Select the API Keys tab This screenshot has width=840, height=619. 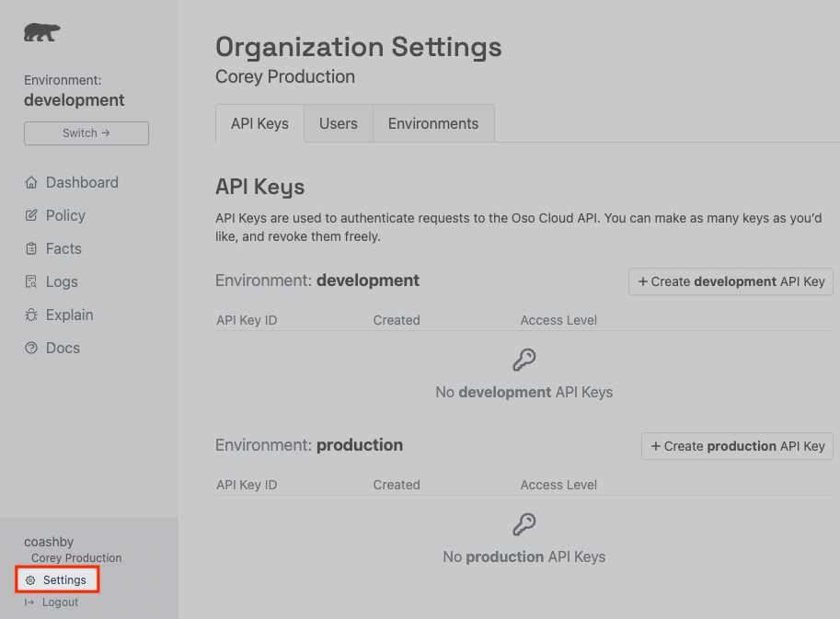[x=259, y=123]
